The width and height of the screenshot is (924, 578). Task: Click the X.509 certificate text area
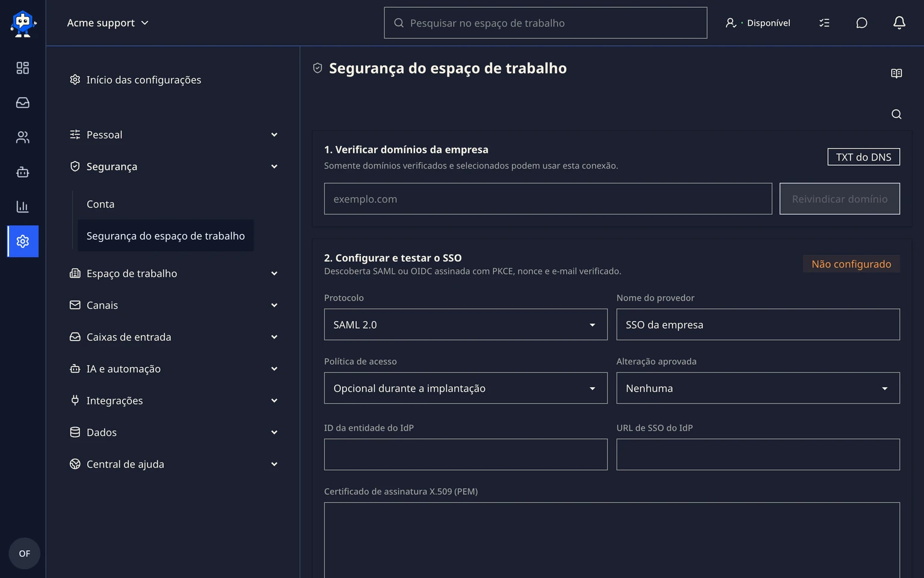(x=612, y=540)
